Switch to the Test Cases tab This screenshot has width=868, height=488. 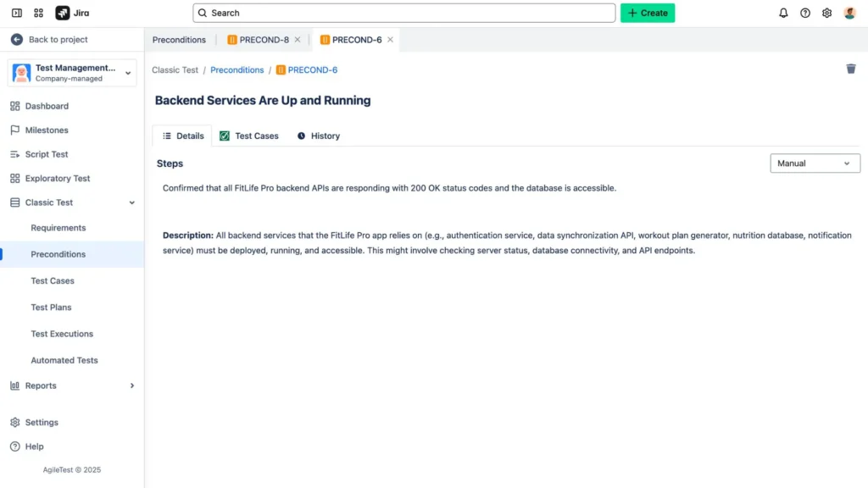tap(249, 136)
